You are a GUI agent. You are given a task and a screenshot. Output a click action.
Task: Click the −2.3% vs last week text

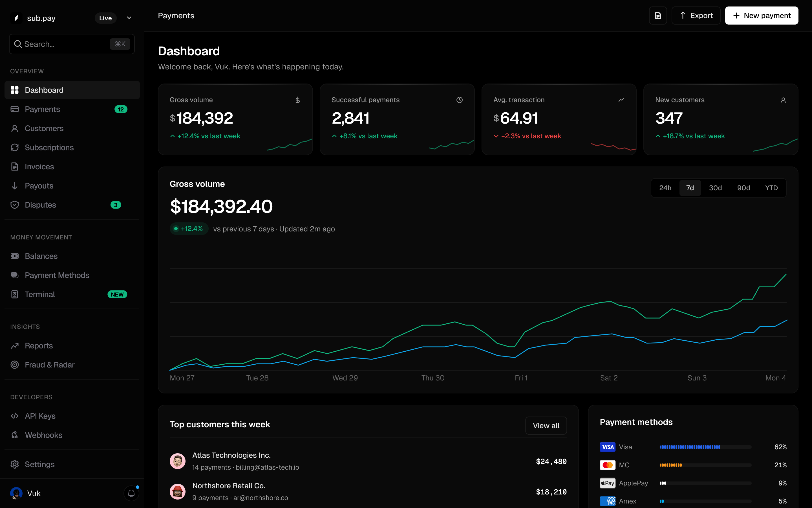pos(531,136)
